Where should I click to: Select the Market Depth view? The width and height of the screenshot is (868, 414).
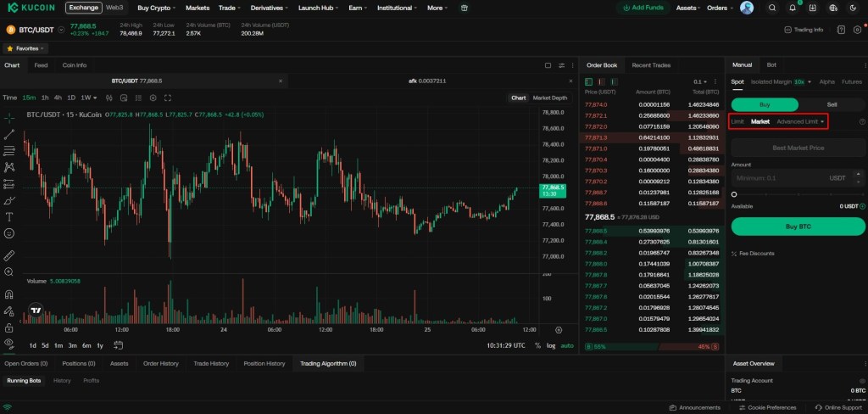(x=549, y=98)
